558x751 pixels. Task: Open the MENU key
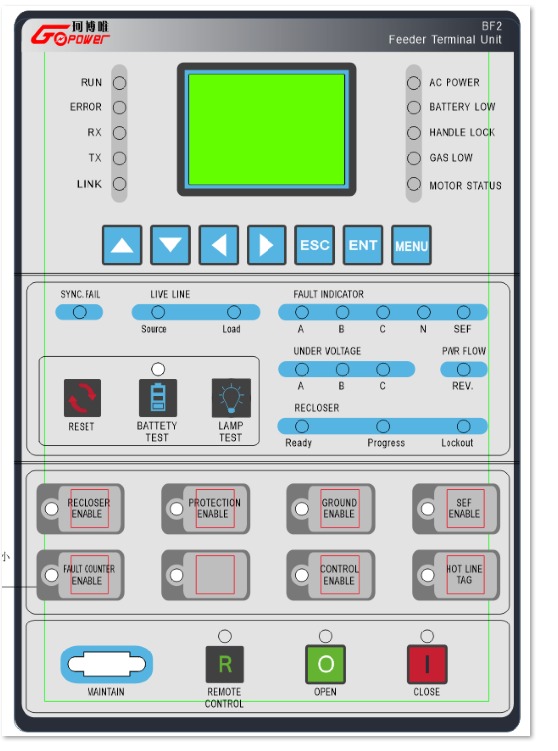pos(411,245)
